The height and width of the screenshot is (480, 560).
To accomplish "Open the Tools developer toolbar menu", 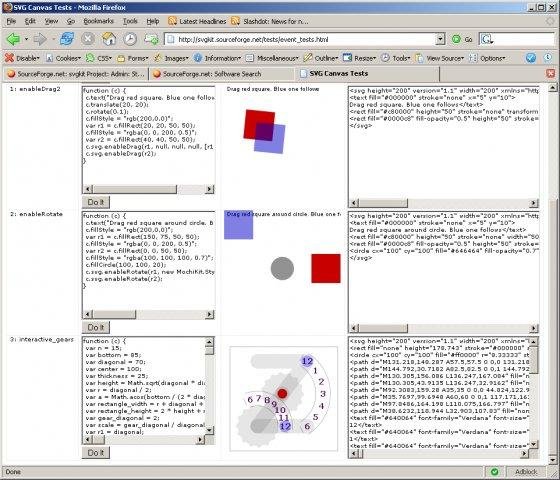I will [x=395, y=58].
